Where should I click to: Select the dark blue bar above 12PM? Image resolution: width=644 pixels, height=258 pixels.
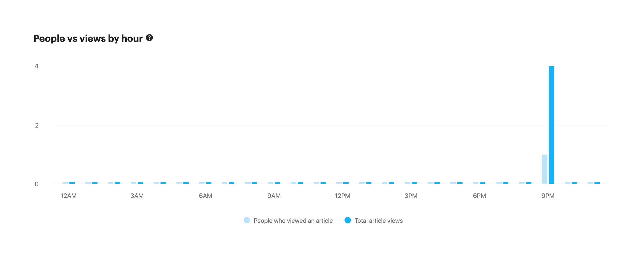tap(346, 183)
